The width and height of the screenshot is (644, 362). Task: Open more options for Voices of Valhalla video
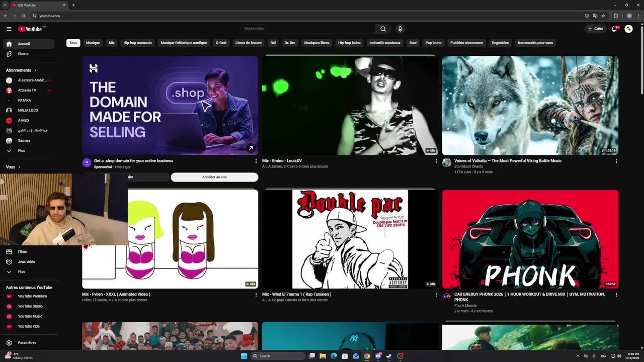pyautogui.click(x=616, y=161)
